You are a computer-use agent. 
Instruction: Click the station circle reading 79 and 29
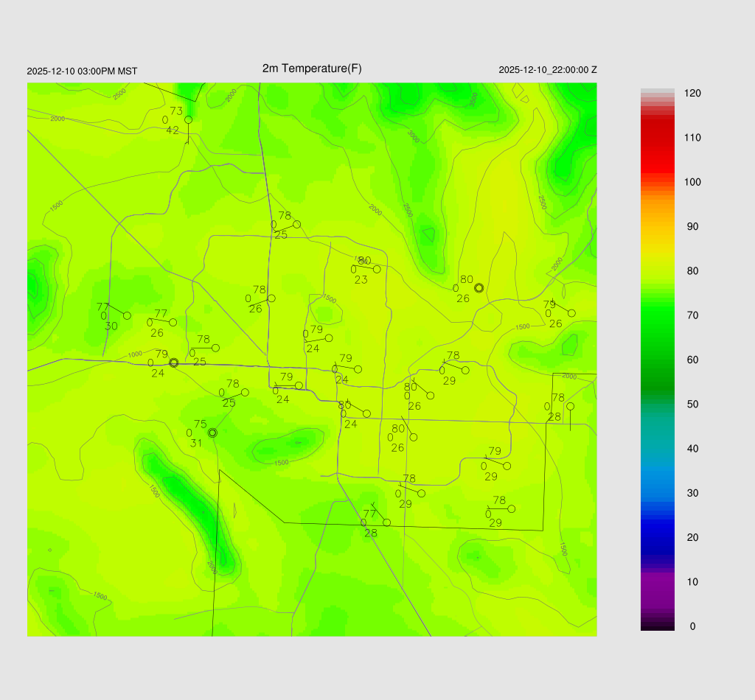[x=507, y=466]
